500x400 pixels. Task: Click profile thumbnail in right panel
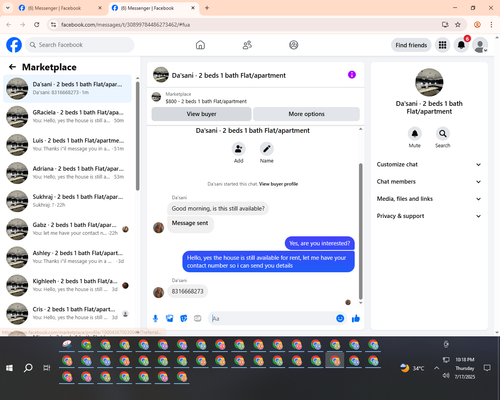coord(429,82)
